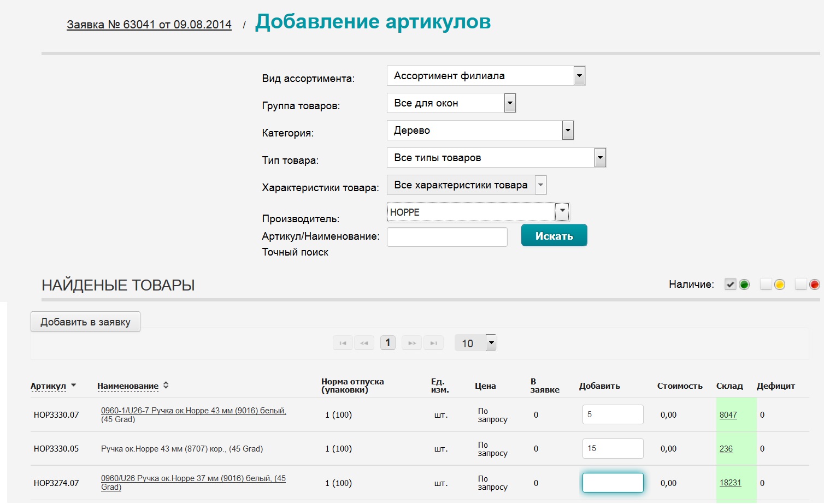Sort by Артикул column arrow

[x=74, y=386]
